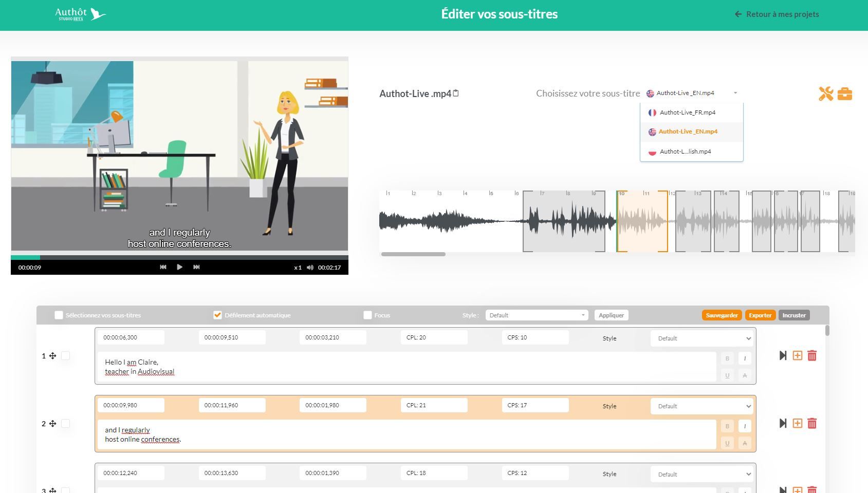Click the clipboard icon beside Authot-Live .mp4
868x493 pixels.
pos(456,93)
